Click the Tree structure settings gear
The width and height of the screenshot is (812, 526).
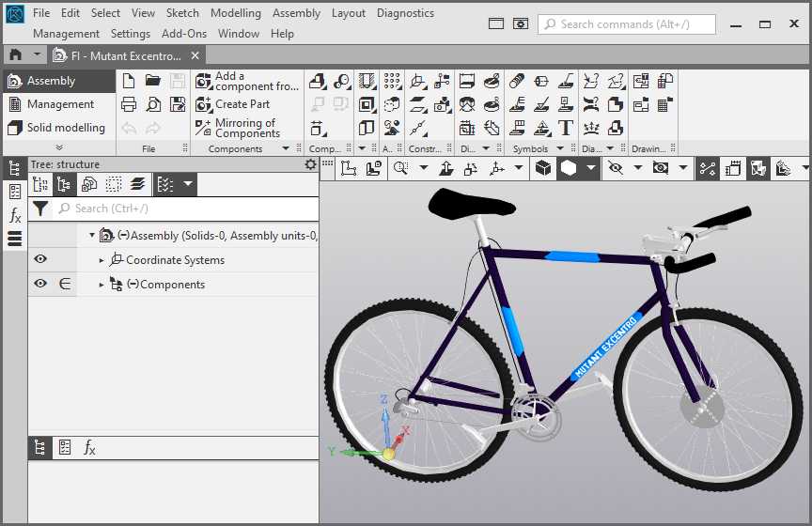[311, 164]
